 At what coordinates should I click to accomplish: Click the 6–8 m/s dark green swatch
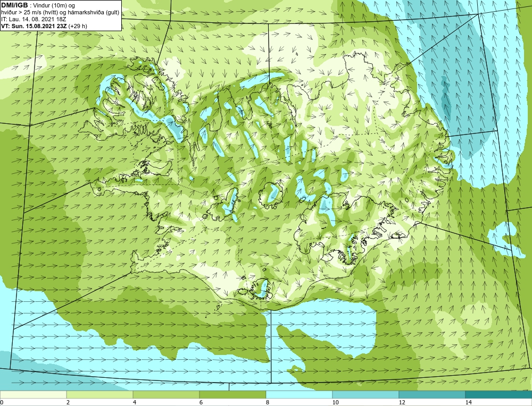pos(233,394)
